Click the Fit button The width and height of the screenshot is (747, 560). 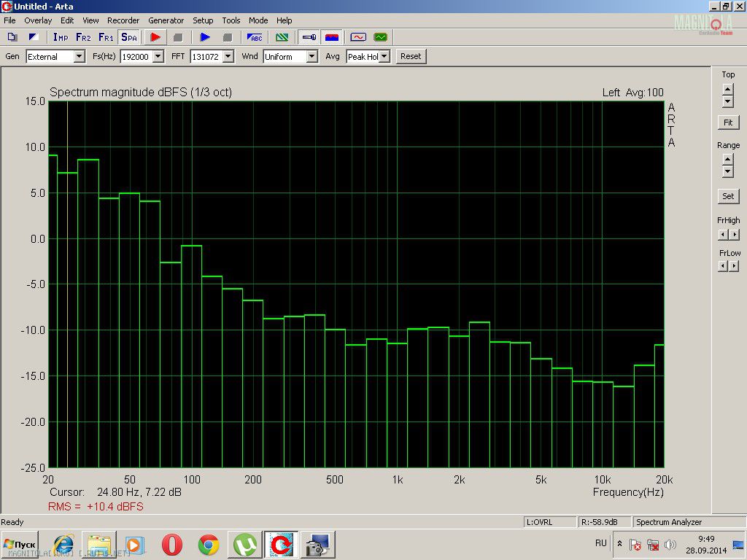coord(728,122)
